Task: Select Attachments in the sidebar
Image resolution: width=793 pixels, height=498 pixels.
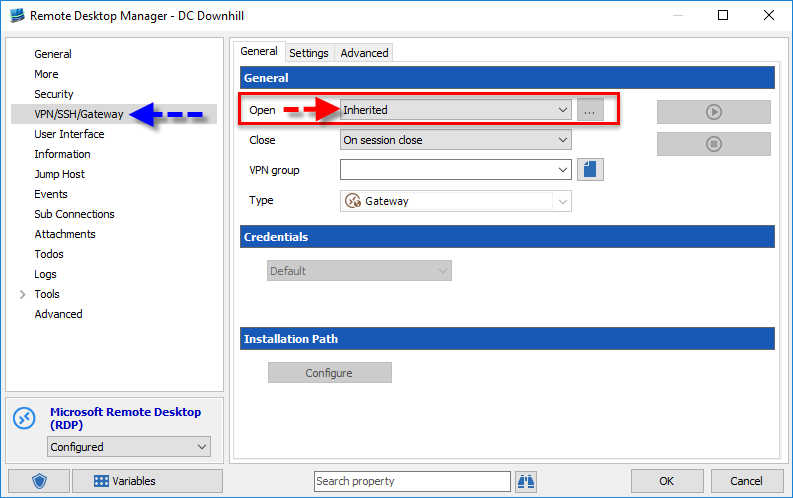Action: point(65,234)
